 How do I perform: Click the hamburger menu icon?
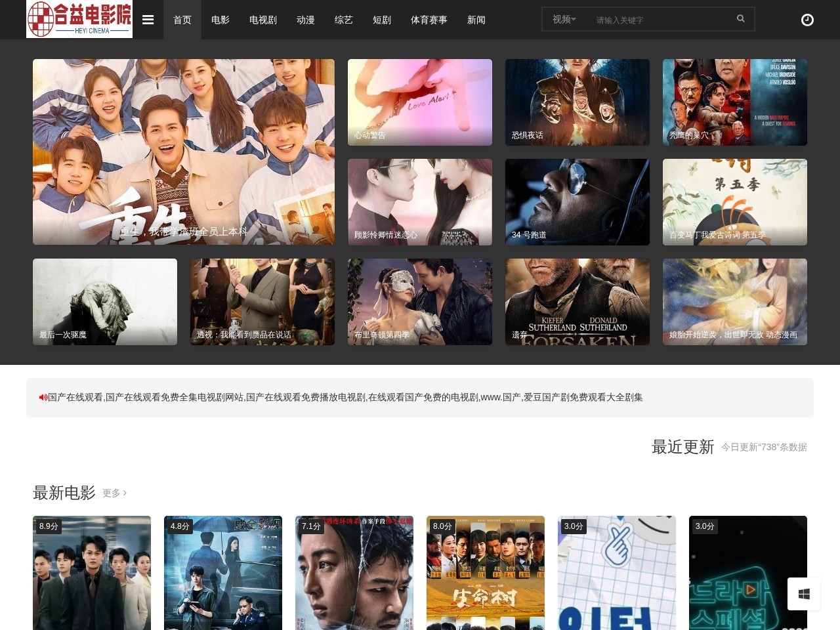[148, 20]
